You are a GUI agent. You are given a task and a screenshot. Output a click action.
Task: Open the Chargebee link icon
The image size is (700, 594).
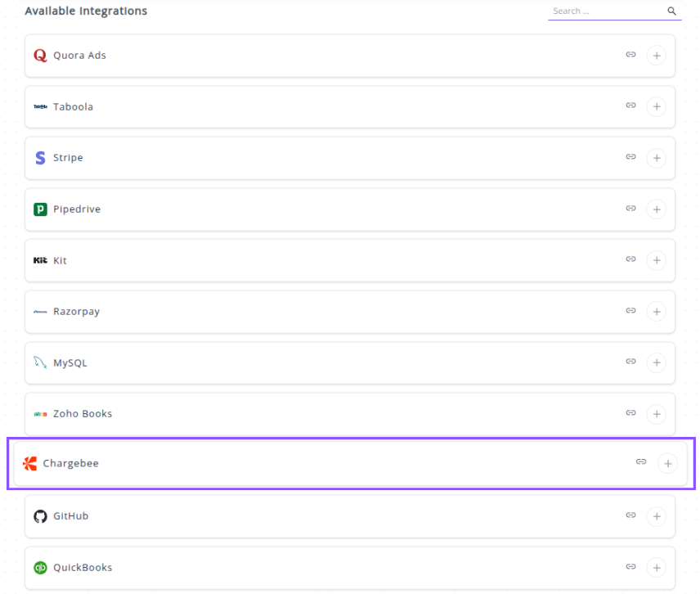coord(641,463)
